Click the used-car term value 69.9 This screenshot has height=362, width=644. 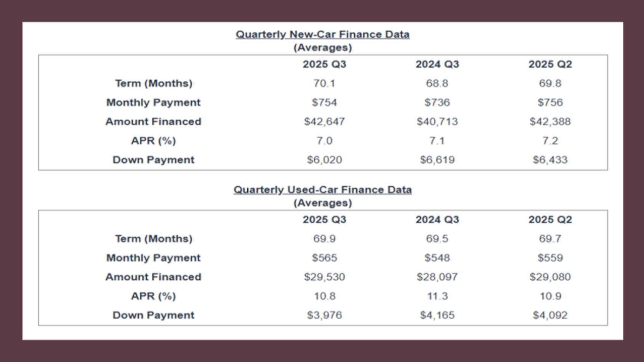pos(324,239)
